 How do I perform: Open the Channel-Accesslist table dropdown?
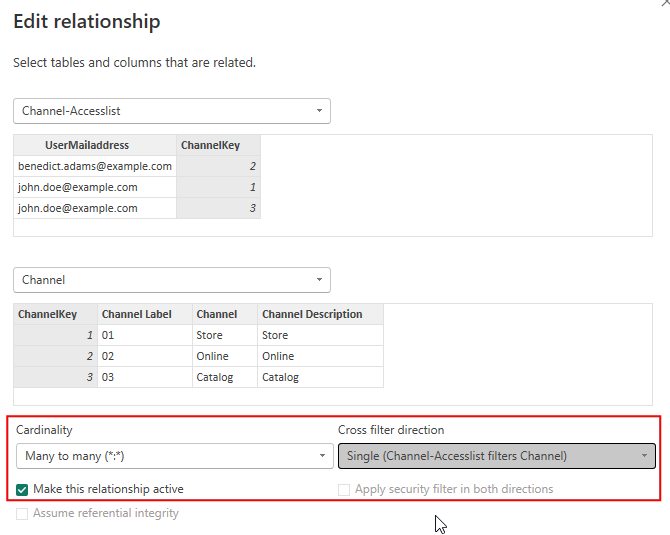click(x=171, y=111)
